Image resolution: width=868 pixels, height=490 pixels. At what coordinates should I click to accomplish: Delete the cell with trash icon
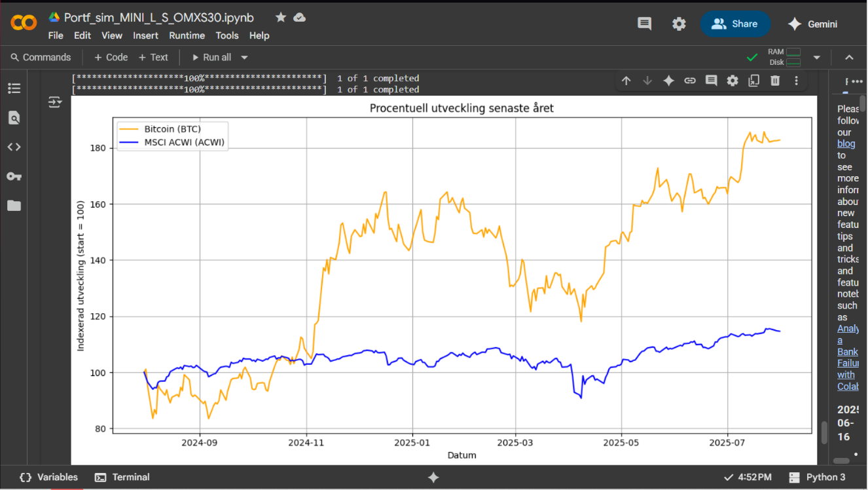(x=775, y=81)
